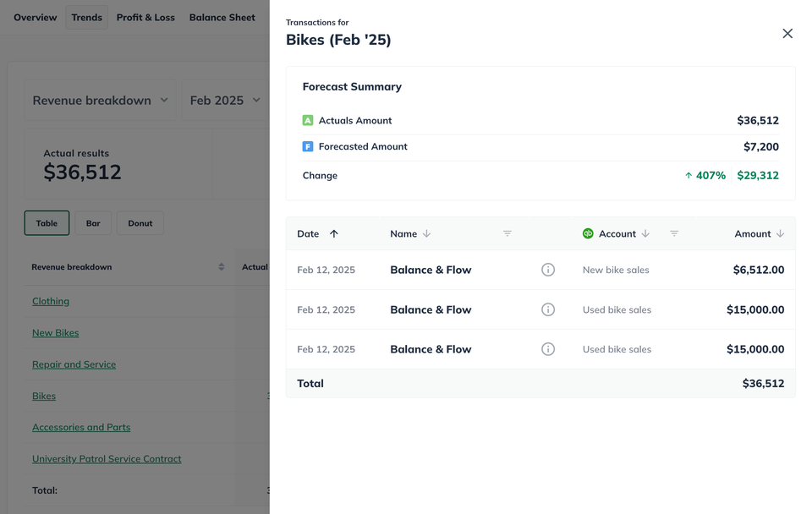This screenshot has height=514, width=812.
Task: Click the blue Forecasted 'F' badge
Action: [x=308, y=146]
